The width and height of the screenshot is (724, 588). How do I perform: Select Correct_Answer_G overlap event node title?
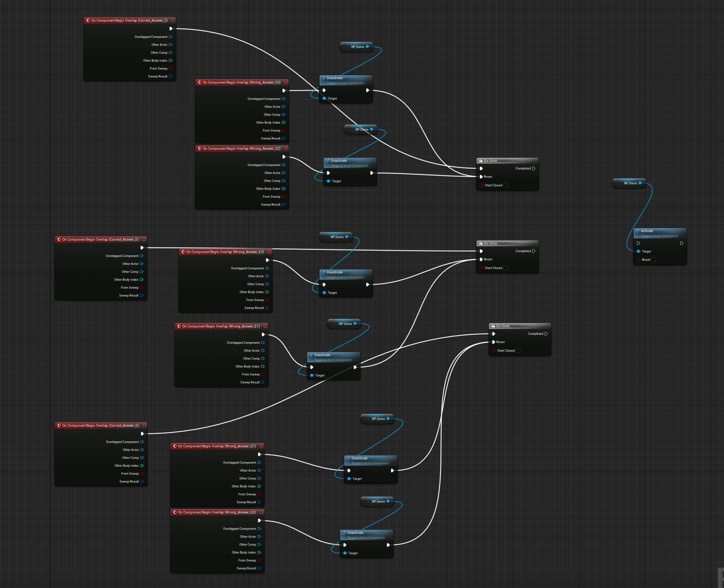click(x=100, y=425)
